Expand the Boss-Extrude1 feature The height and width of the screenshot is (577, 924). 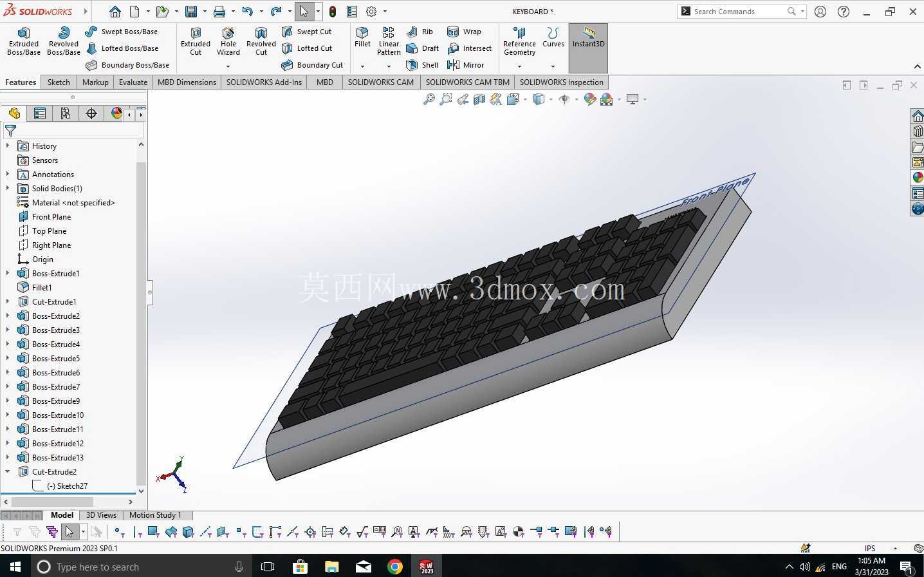(x=8, y=274)
